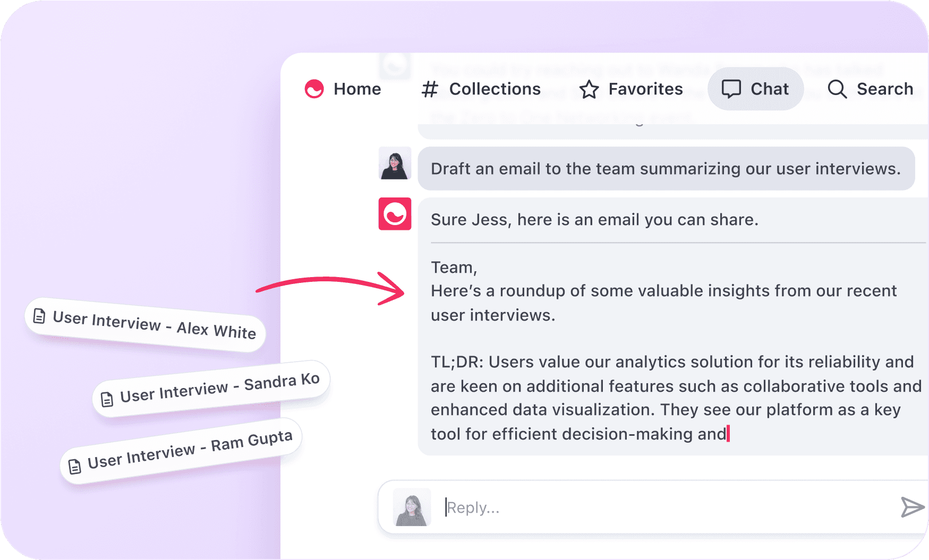This screenshot has height=560, width=929.
Task: Open User Interview - Ram Gupta document
Action: coord(181,451)
